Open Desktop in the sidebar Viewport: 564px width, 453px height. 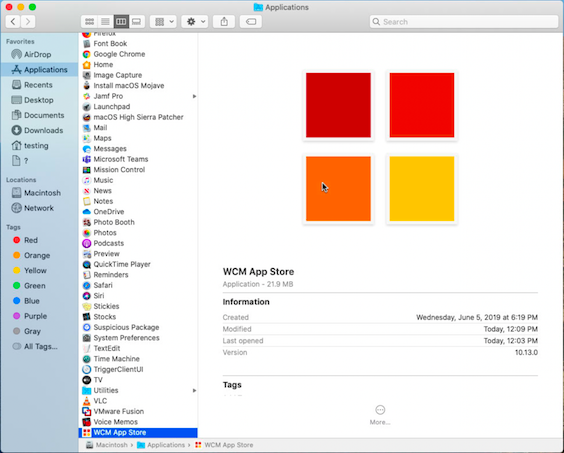pyautogui.click(x=39, y=100)
